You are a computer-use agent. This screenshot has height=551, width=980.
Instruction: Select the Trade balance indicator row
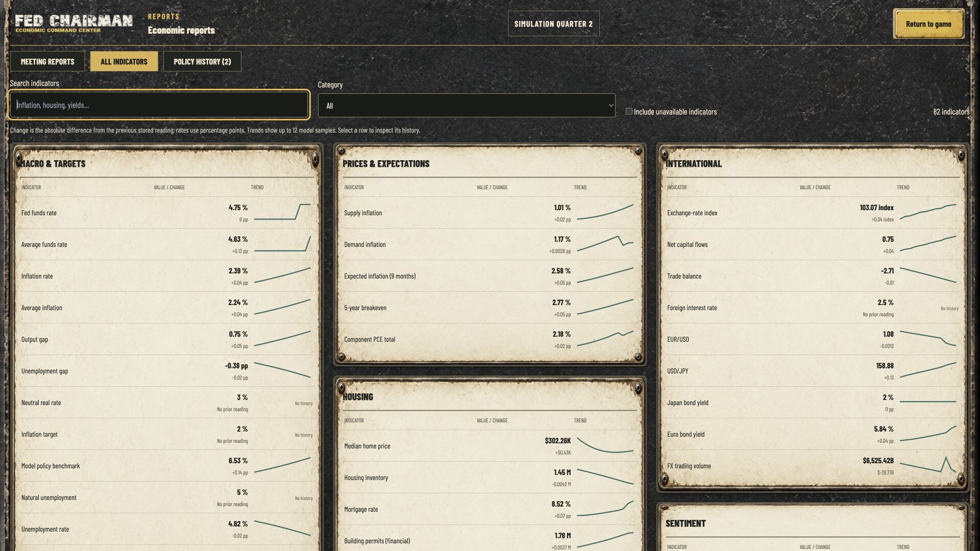[812, 276]
